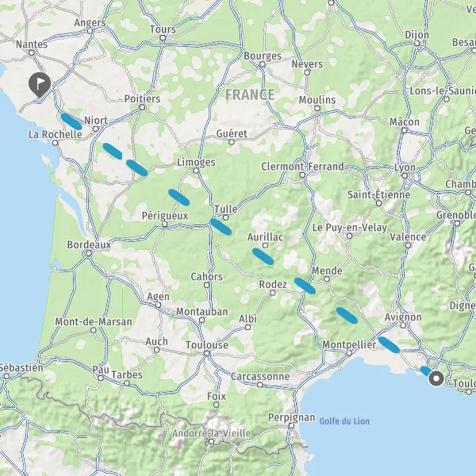Image resolution: width=476 pixels, height=476 pixels.
Task: Select the Lyon city marker
Action: pos(405,176)
